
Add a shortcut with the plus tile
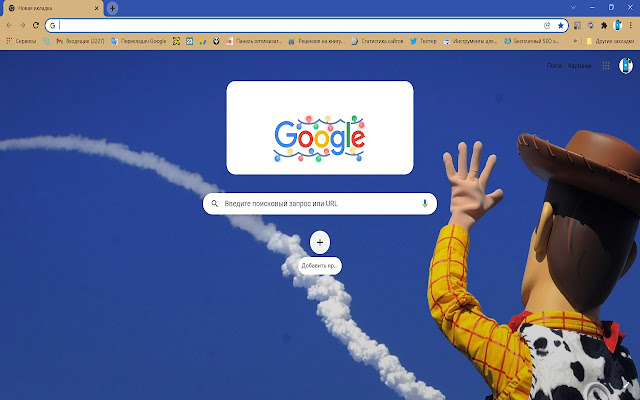(320, 242)
